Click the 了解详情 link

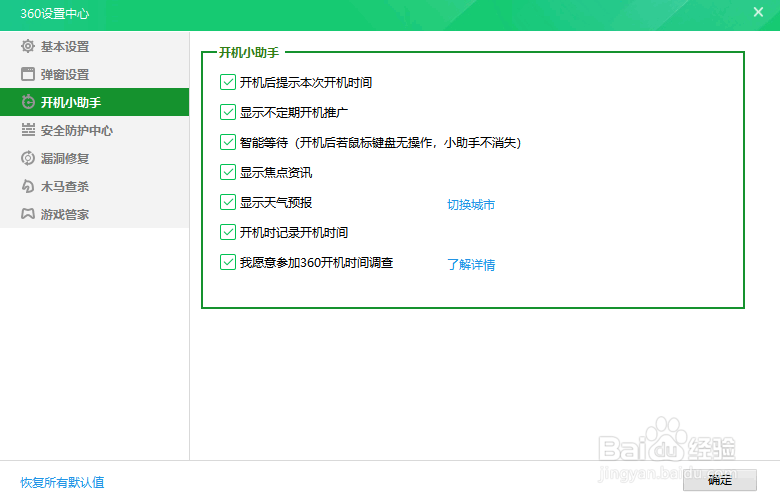(x=471, y=264)
